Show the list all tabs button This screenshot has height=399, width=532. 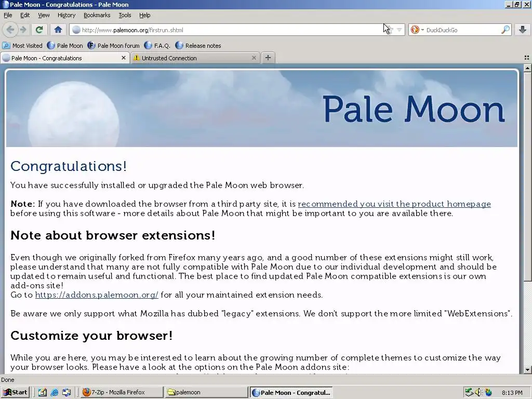pyautogui.click(x=527, y=58)
